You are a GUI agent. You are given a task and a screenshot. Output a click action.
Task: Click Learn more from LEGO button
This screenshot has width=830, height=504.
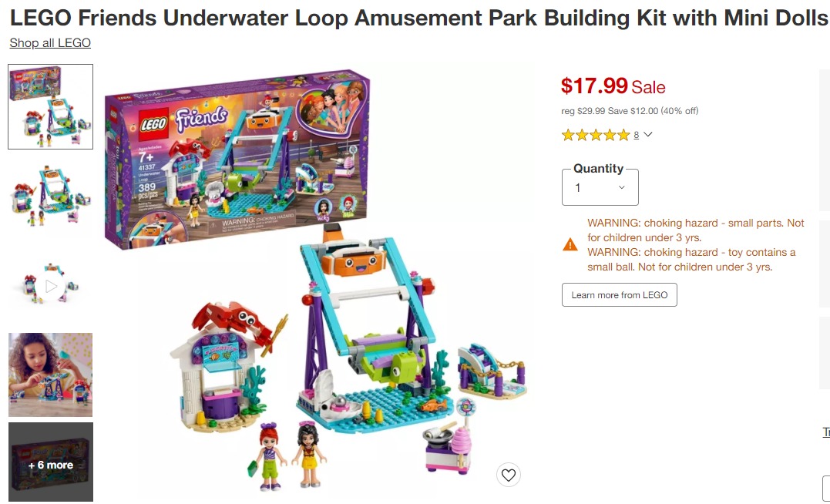click(x=620, y=295)
